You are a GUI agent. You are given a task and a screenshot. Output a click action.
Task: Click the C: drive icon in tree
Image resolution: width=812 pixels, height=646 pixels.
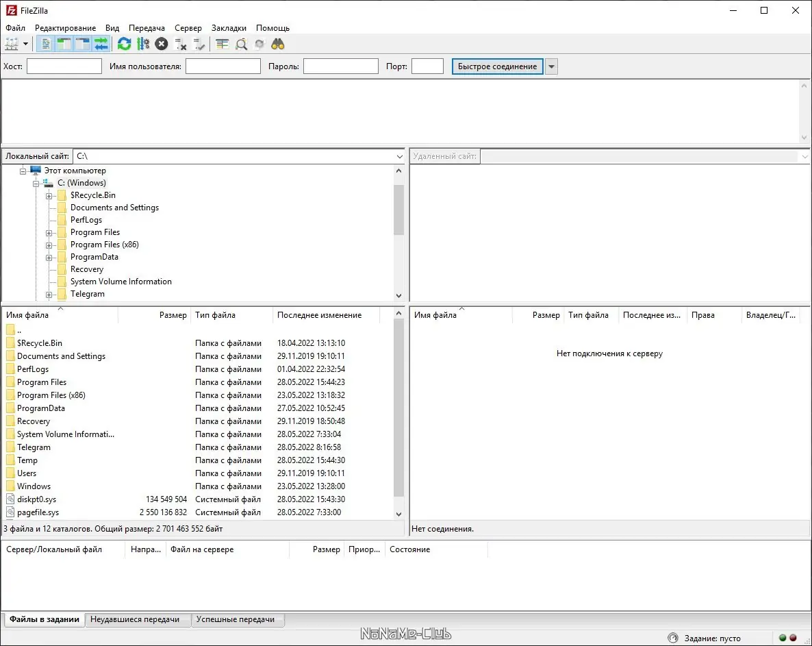pyautogui.click(x=48, y=183)
